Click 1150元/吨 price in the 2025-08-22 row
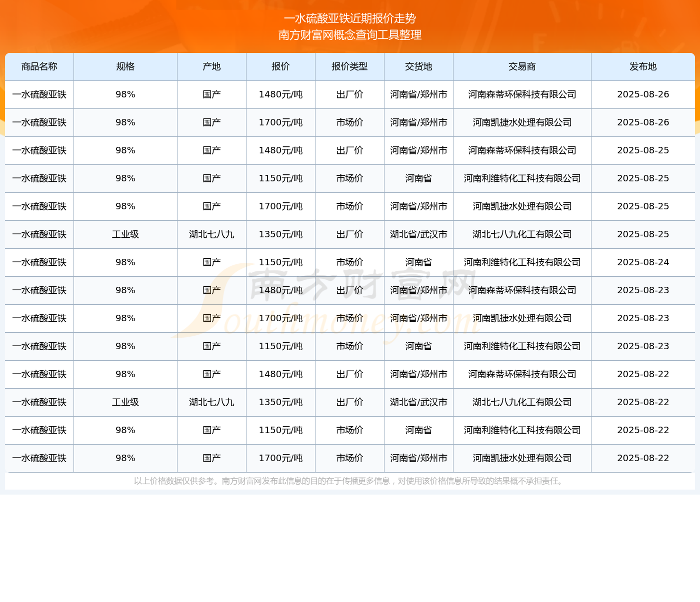 pyautogui.click(x=280, y=430)
